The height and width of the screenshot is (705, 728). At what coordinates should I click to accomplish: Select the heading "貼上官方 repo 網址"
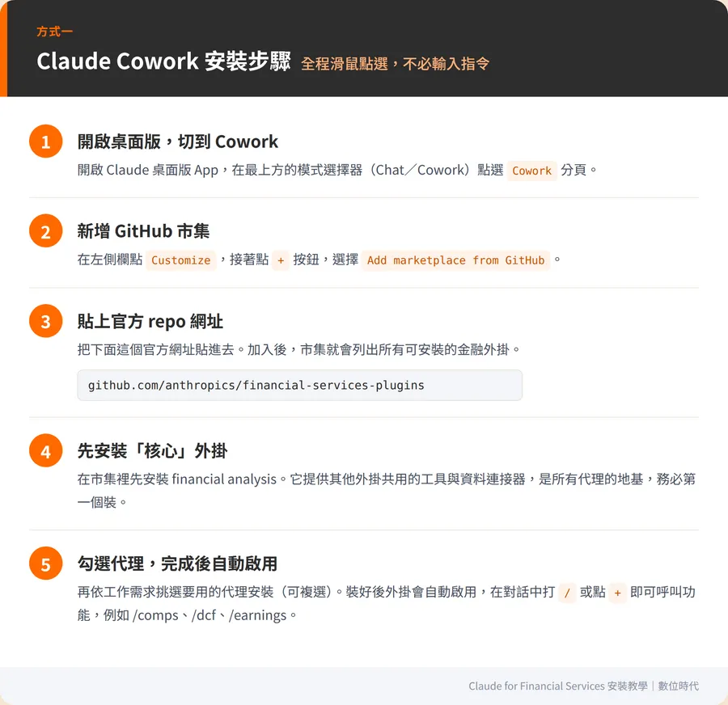coord(150,321)
